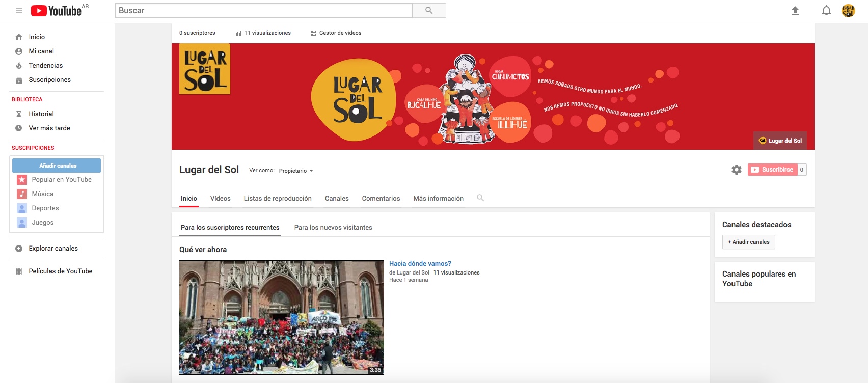
Task: Click the sidebar Añadir canales button
Action: (57, 166)
